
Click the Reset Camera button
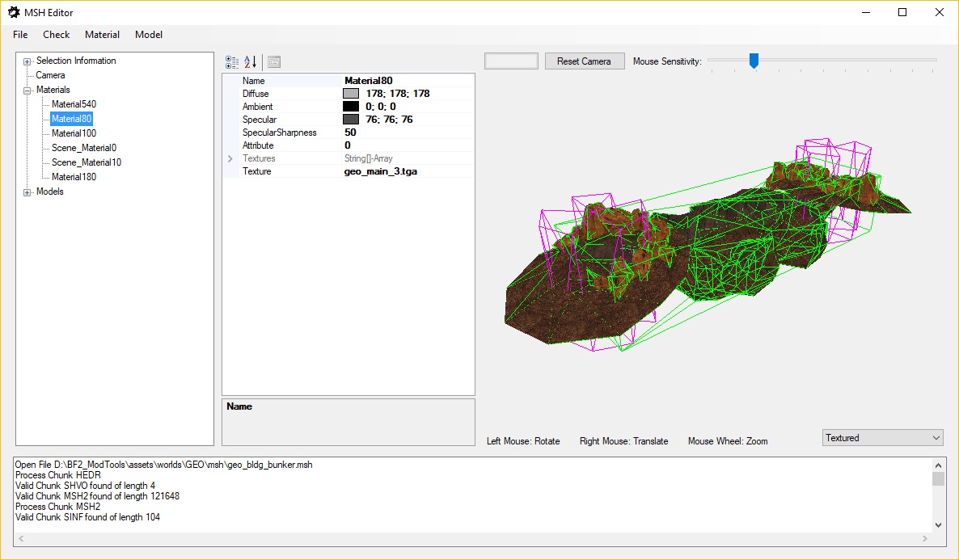click(x=584, y=61)
